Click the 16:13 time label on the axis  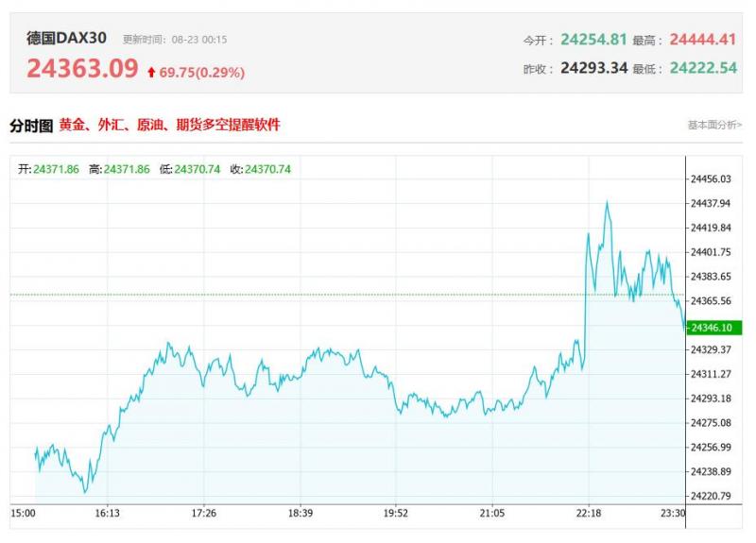point(107,513)
